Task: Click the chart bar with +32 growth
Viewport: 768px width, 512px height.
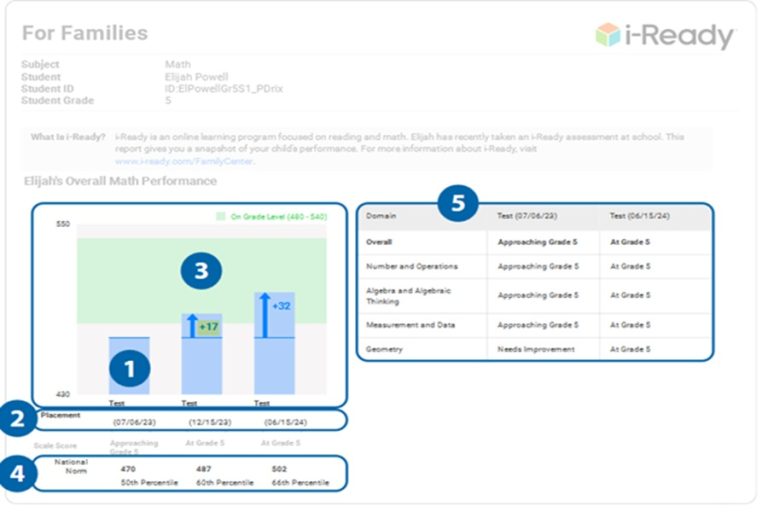Action: tap(274, 343)
